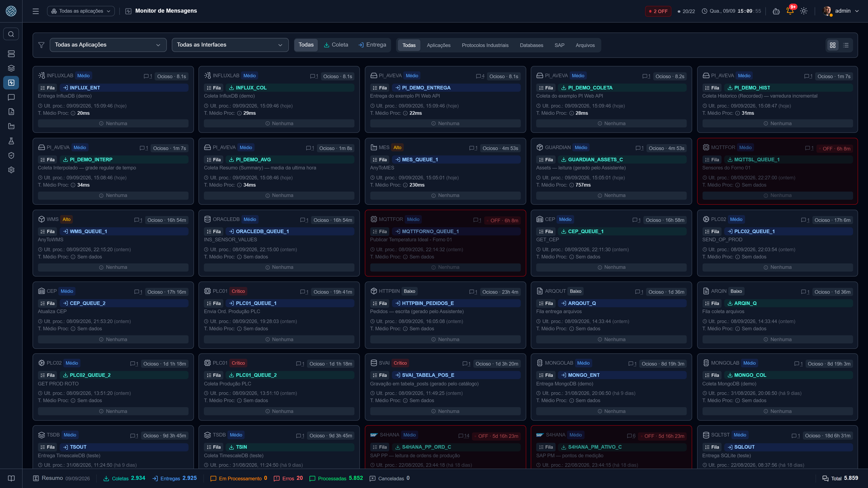The width and height of the screenshot is (868, 488).
Task: Toggle the light theme sun icon
Action: point(804,11)
